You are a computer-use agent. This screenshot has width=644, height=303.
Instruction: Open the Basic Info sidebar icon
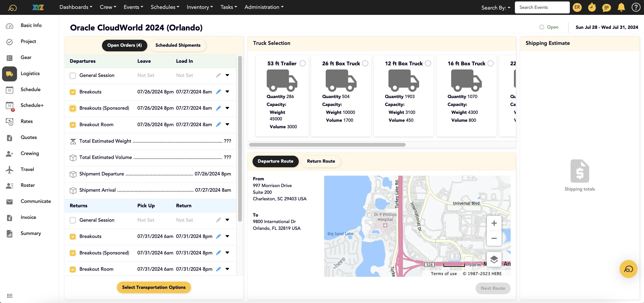pos(10,26)
